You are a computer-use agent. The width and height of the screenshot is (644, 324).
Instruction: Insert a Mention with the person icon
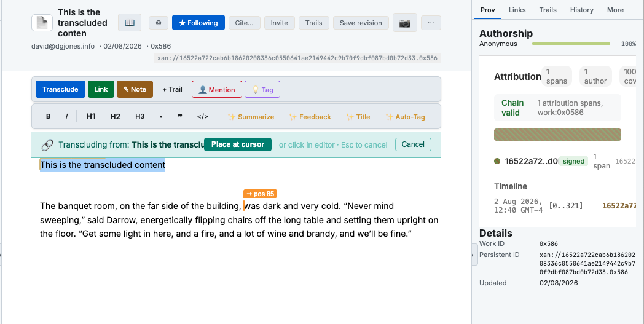(x=217, y=89)
